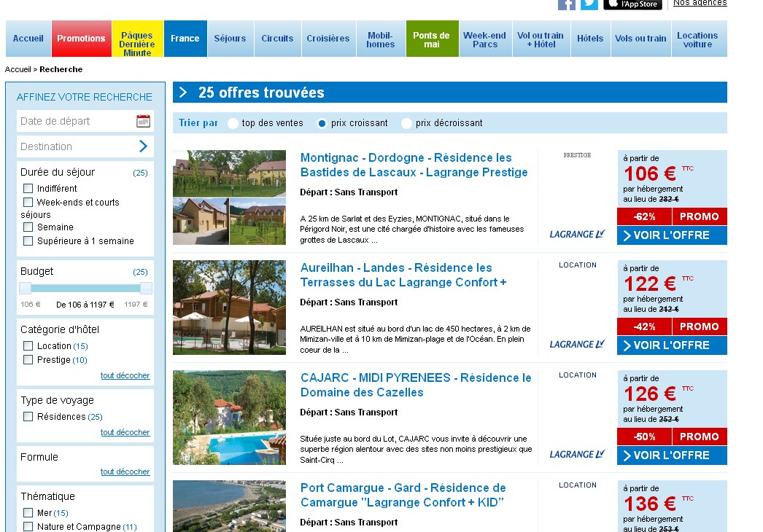Click arrow icon beside '25 offres trouvées'
This screenshot has width=763, height=532.
183,93
